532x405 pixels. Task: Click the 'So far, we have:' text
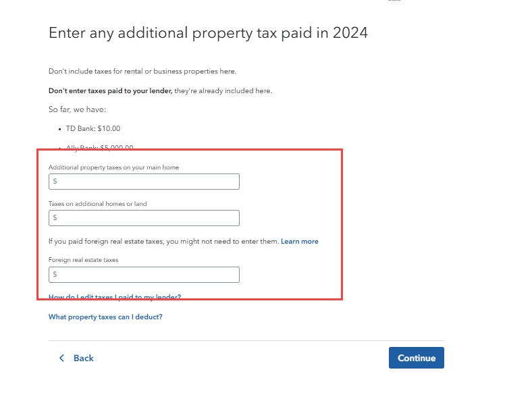(x=77, y=109)
